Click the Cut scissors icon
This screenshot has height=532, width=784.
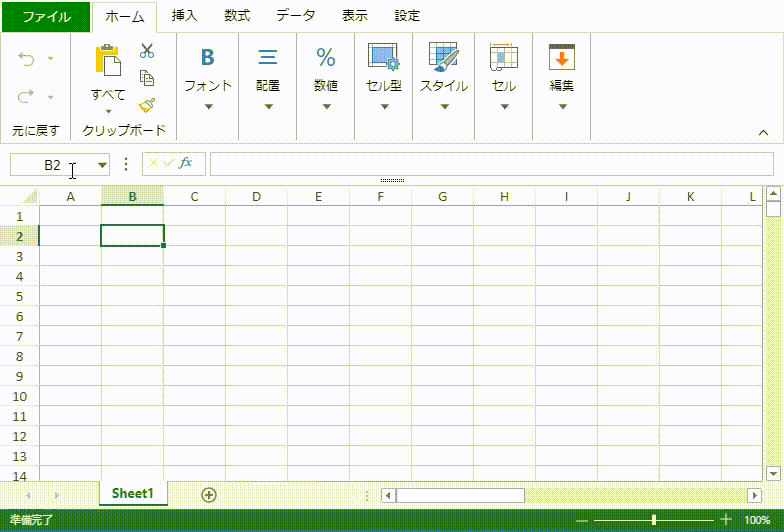point(147,50)
